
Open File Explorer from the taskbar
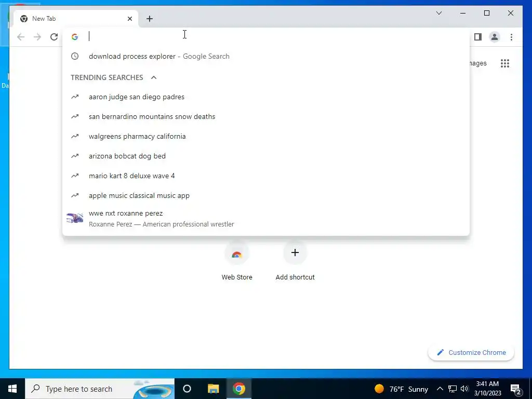coord(213,389)
